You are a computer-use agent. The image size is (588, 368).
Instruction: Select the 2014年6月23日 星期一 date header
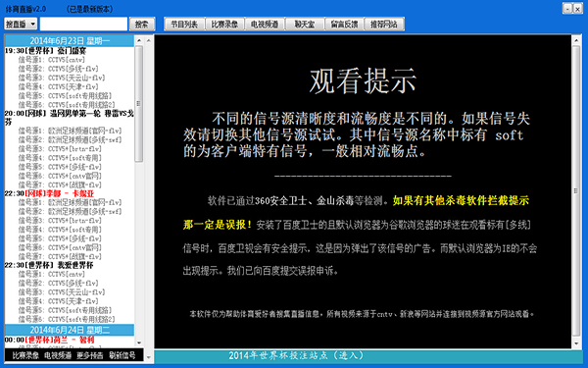70,41
